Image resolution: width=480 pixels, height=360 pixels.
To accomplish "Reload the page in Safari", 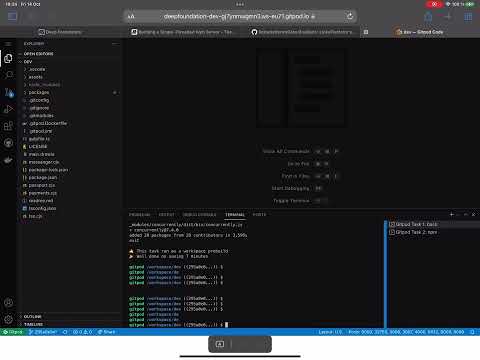I will point(350,16).
